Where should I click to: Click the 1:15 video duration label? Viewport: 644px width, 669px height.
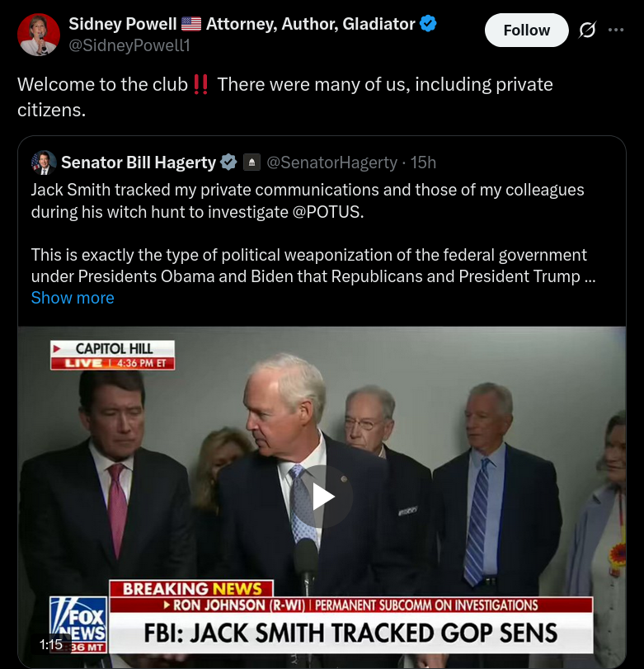point(51,644)
